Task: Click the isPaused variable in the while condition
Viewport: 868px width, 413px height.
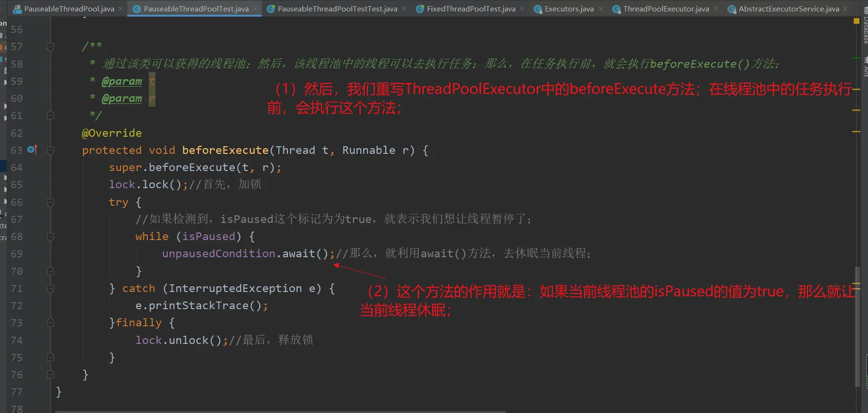Action: click(x=209, y=237)
